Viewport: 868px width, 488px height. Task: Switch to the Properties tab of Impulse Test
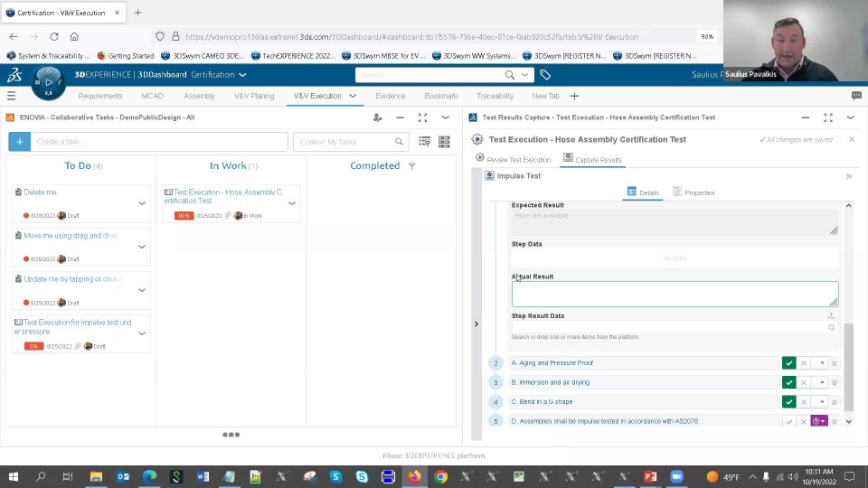[x=693, y=192]
